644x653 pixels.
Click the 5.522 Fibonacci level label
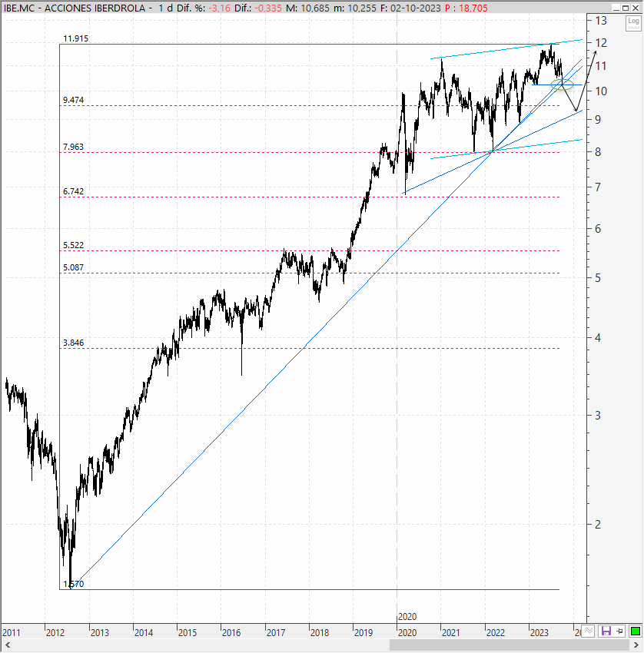73,245
